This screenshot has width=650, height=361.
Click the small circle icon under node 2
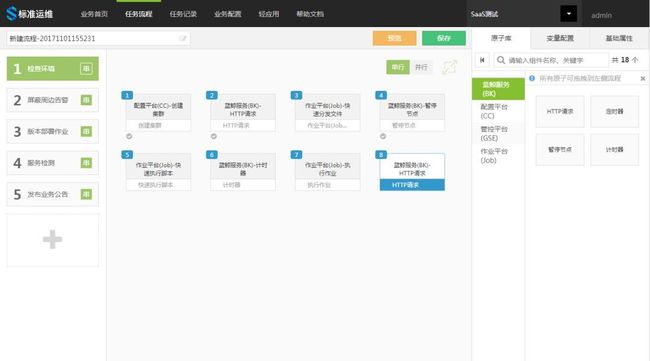pos(214,136)
